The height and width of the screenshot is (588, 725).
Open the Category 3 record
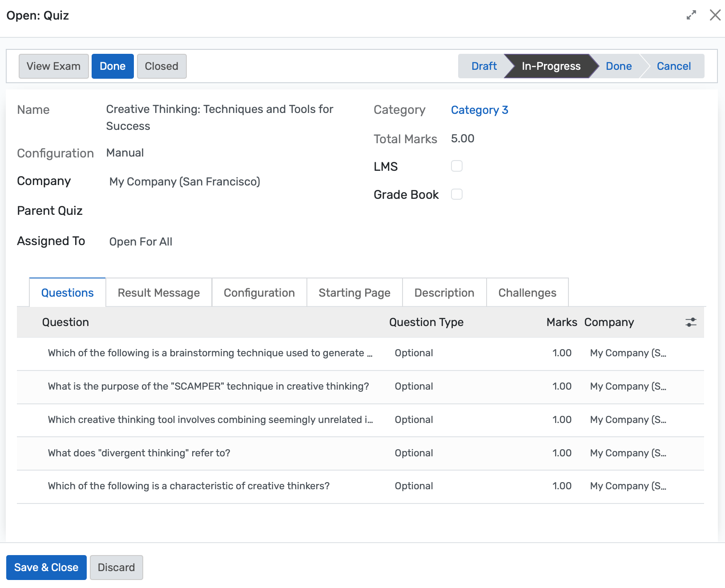point(479,110)
